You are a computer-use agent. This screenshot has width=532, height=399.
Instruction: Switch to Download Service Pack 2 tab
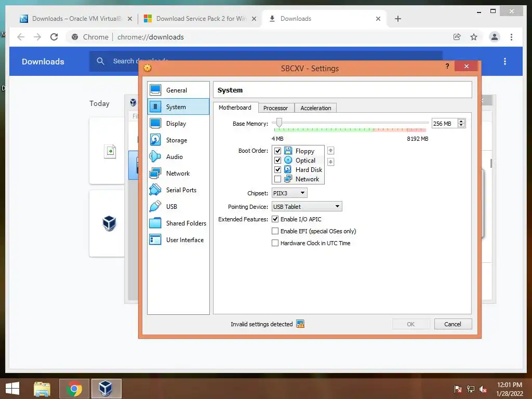click(200, 19)
